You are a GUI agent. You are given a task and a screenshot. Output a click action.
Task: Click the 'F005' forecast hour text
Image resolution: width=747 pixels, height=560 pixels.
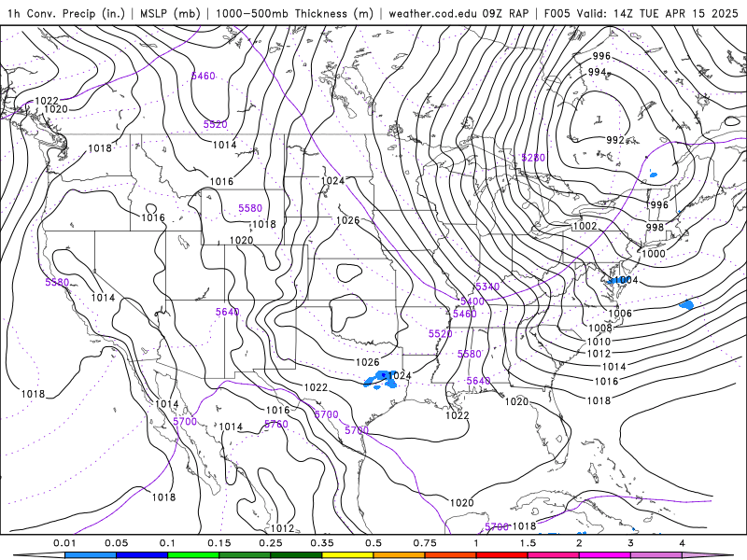pos(557,13)
